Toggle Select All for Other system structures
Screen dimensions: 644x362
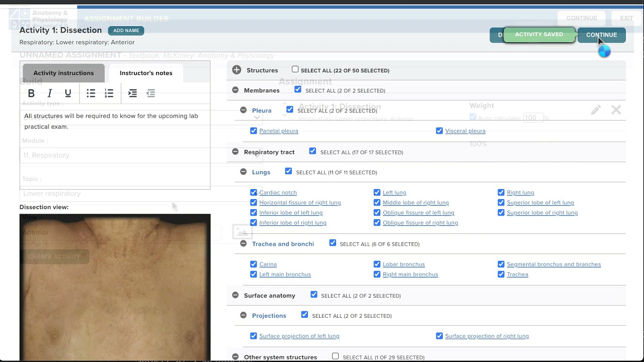[x=336, y=356]
